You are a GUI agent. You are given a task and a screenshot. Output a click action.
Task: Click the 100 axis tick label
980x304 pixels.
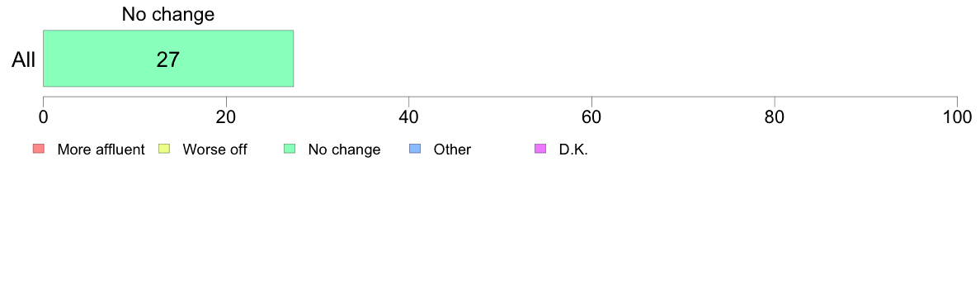(958, 117)
